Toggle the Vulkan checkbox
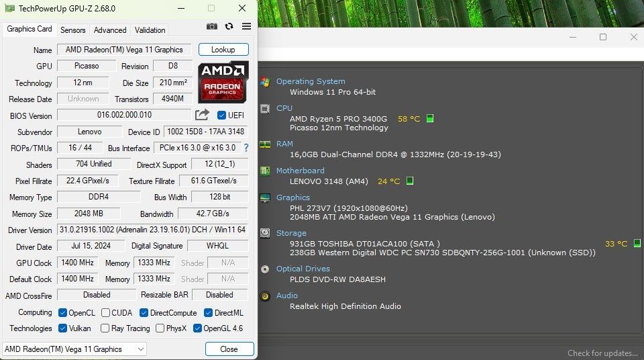The image size is (644, 360). pyautogui.click(x=62, y=328)
